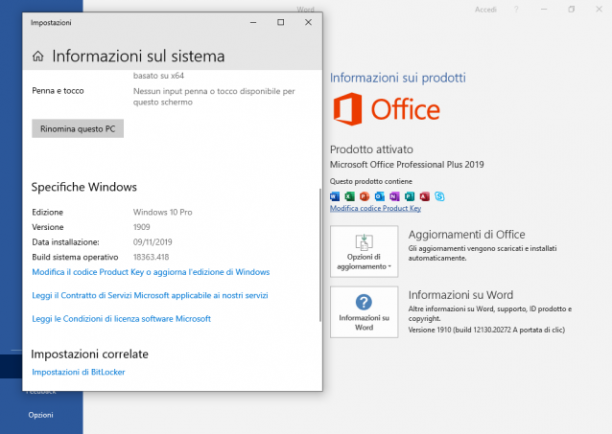The image size is (612, 434).
Task: Click the Impostazioni window vertical scrollbar
Action: 320,255
